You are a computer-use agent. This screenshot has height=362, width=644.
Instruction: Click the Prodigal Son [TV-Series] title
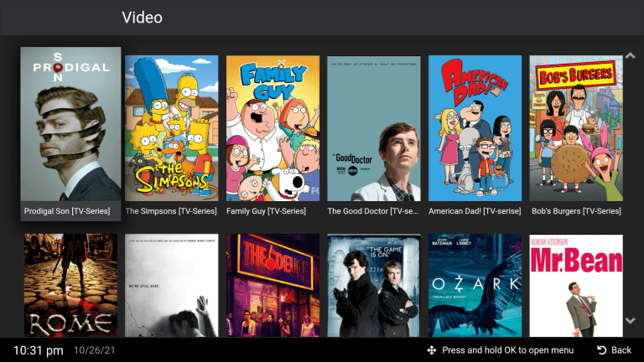67,211
